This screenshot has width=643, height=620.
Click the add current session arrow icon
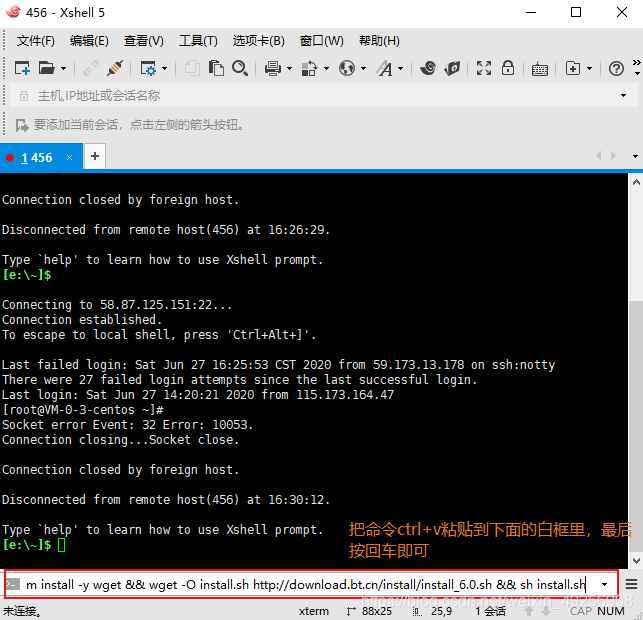click(22, 125)
